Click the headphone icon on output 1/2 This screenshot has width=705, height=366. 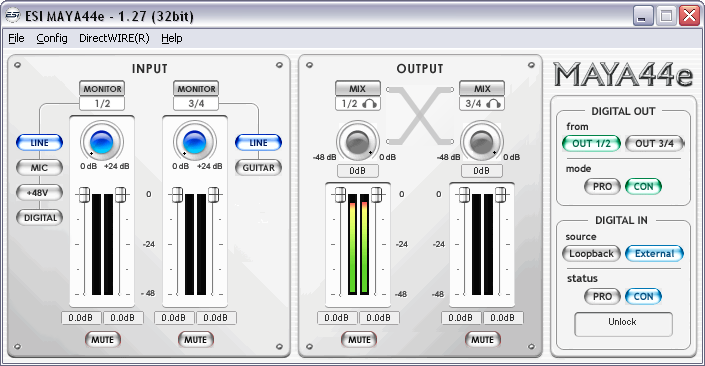point(370,104)
